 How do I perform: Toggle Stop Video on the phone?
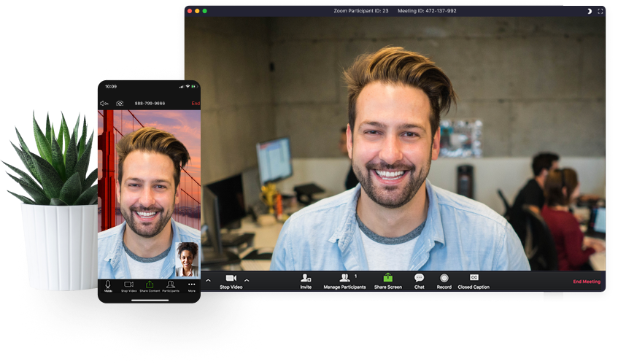coord(128,285)
